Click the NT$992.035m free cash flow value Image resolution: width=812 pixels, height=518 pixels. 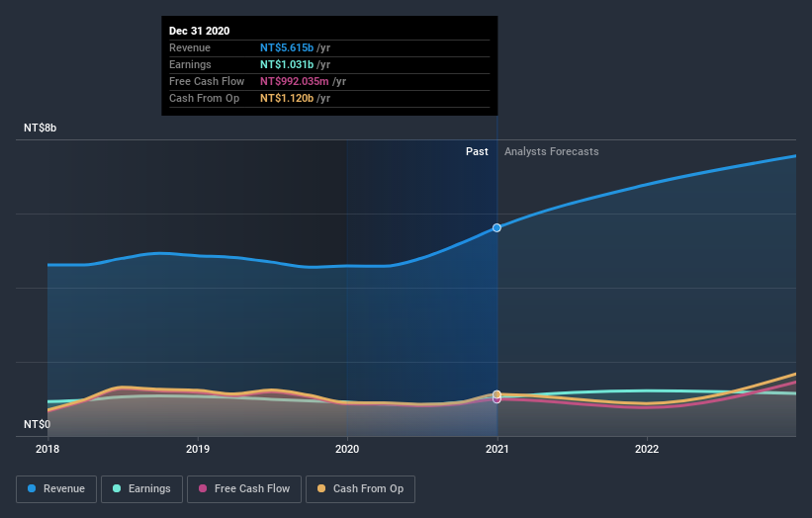(294, 81)
